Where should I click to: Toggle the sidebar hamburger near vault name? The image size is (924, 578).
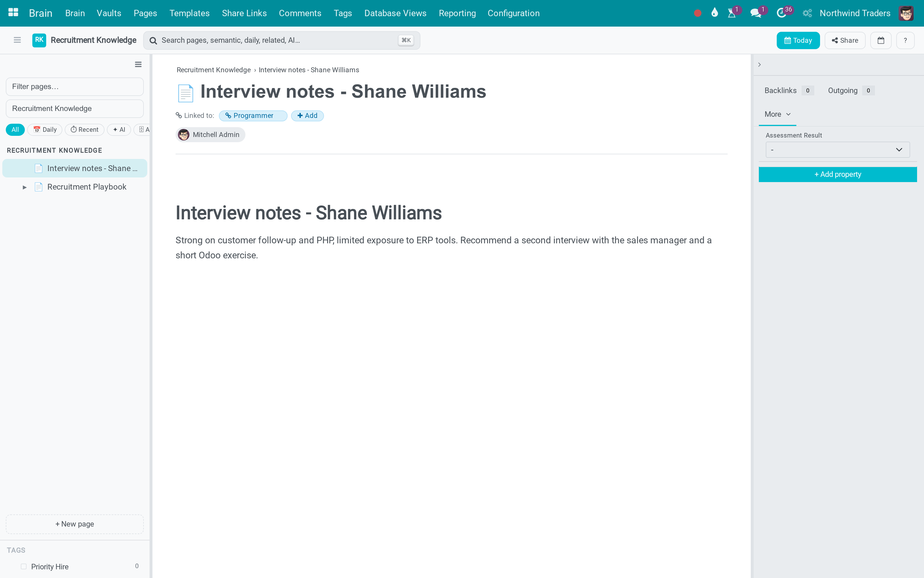17,40
